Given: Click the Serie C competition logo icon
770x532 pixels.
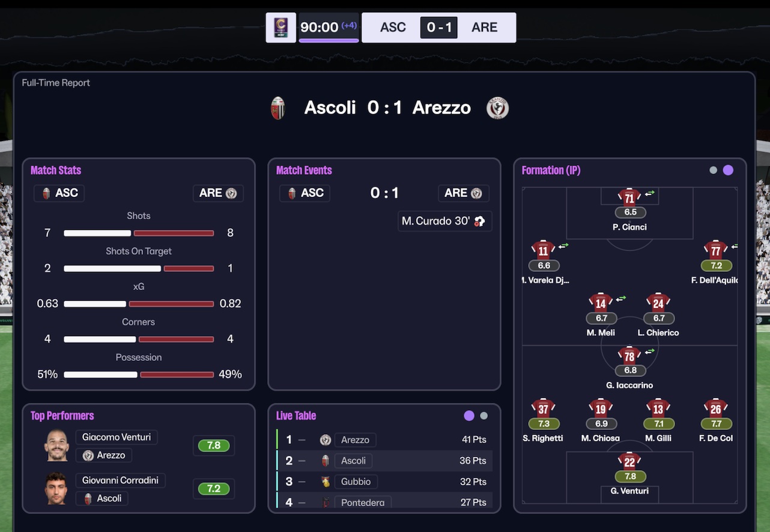Looking at the screenshot, I should [x=280, y=28].
